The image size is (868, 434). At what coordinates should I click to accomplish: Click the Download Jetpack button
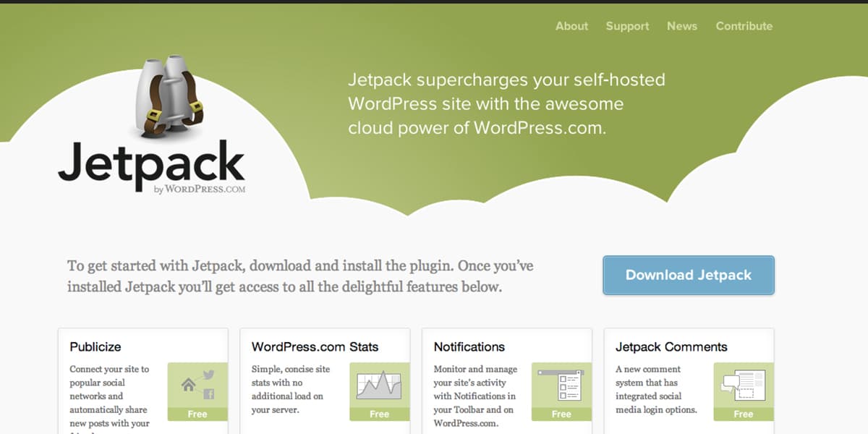pos(688,276)
